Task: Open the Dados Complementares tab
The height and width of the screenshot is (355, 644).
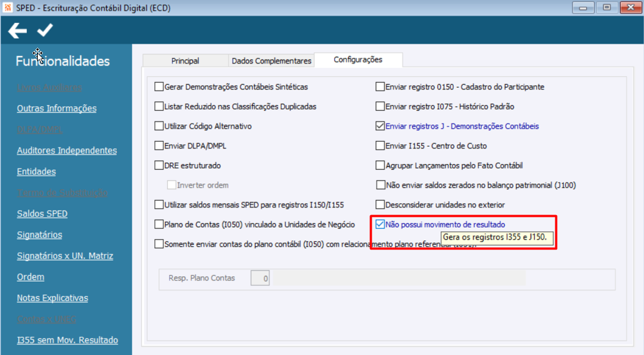Action: pyautogui.click(x=272, y=61)
